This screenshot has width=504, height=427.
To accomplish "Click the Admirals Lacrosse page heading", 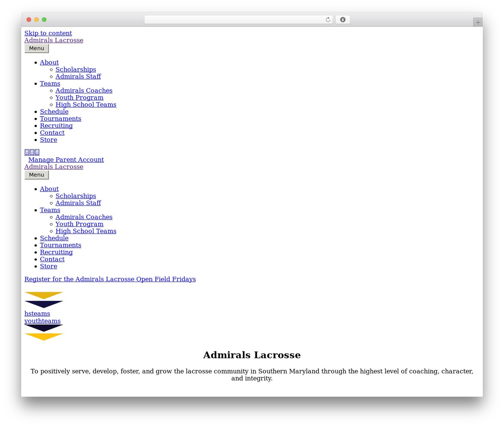I will click(x=252, y=355).
